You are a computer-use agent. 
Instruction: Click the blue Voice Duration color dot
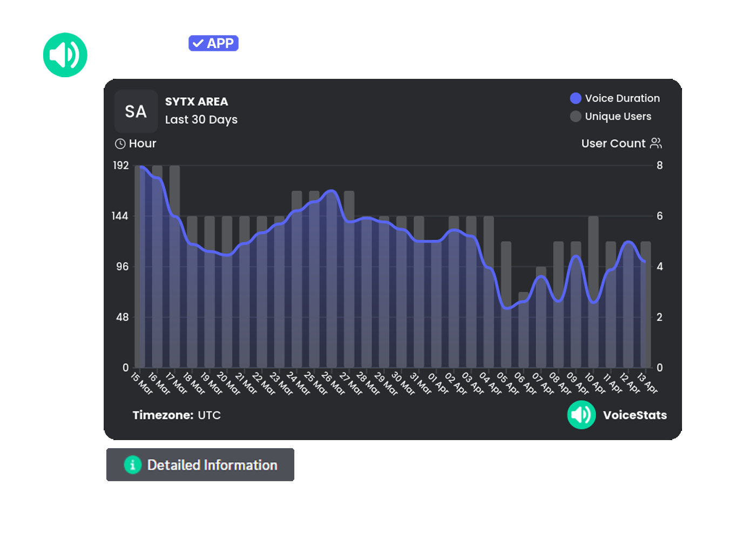coord(575,98)
